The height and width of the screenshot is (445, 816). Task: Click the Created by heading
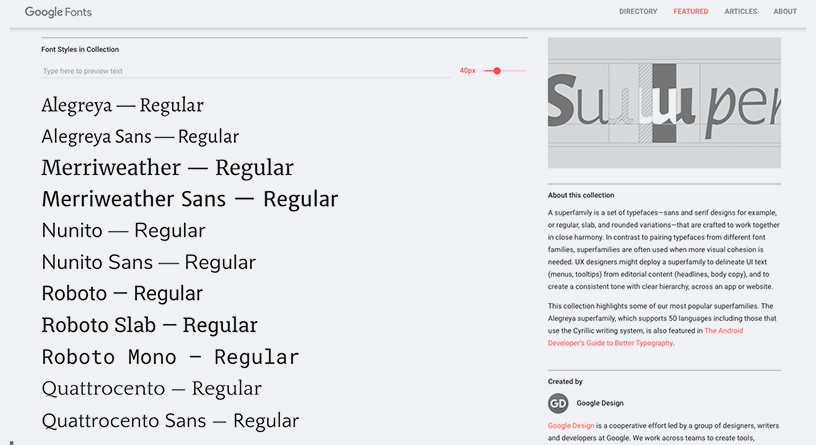click(565, 382)
